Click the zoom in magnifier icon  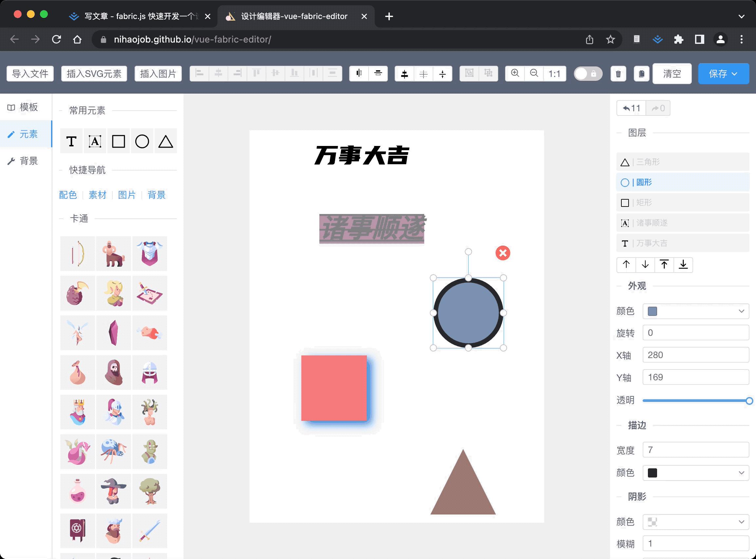515,73
